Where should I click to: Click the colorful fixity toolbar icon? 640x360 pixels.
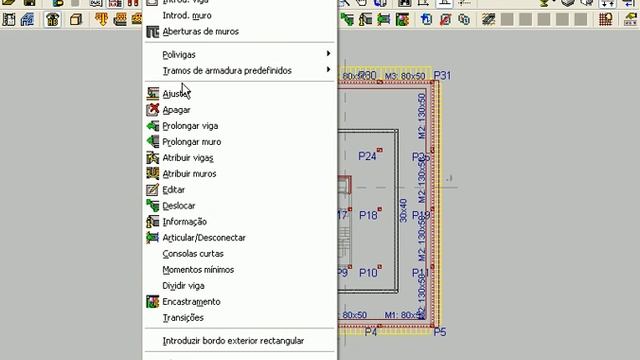[402, 19]
